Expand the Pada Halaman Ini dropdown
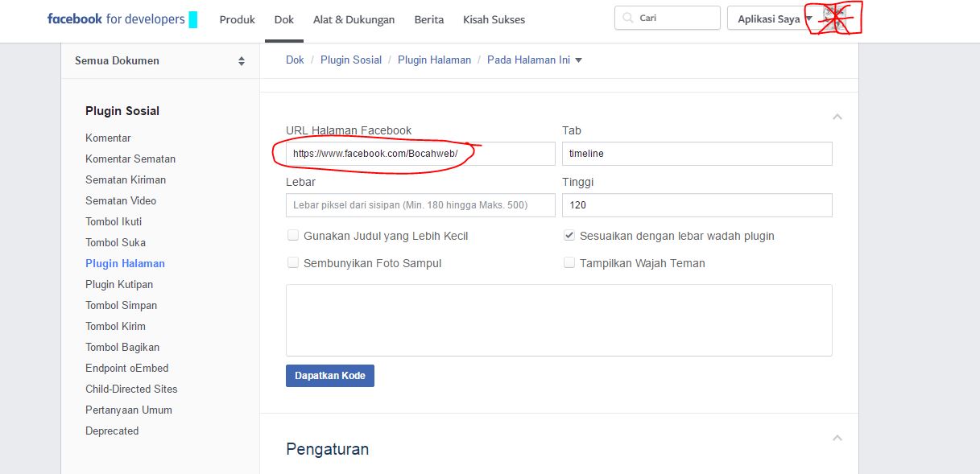Screen dimensions: 980x474 (535, 60)
